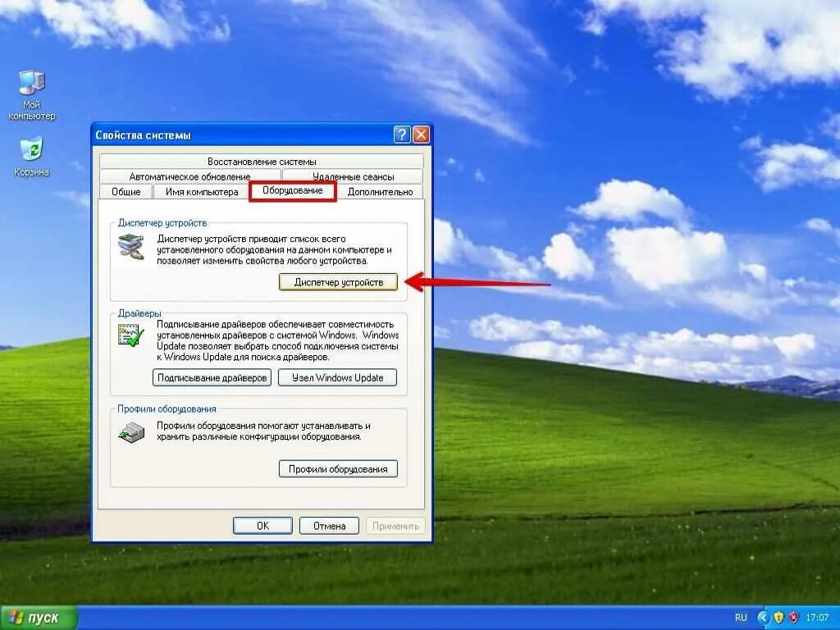The width and height of the screenshot is (840, 630).
Task: Confirm with the OK button
Action: click(x=262, y=526)
